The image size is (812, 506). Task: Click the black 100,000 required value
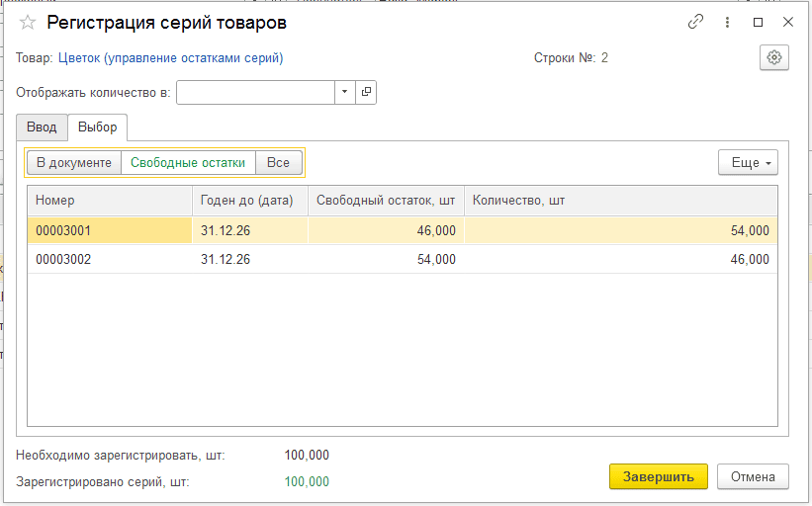[x=307, y=456]
